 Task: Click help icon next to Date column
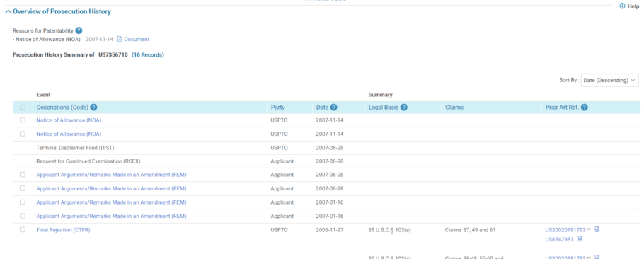click(x=333, y=108)
